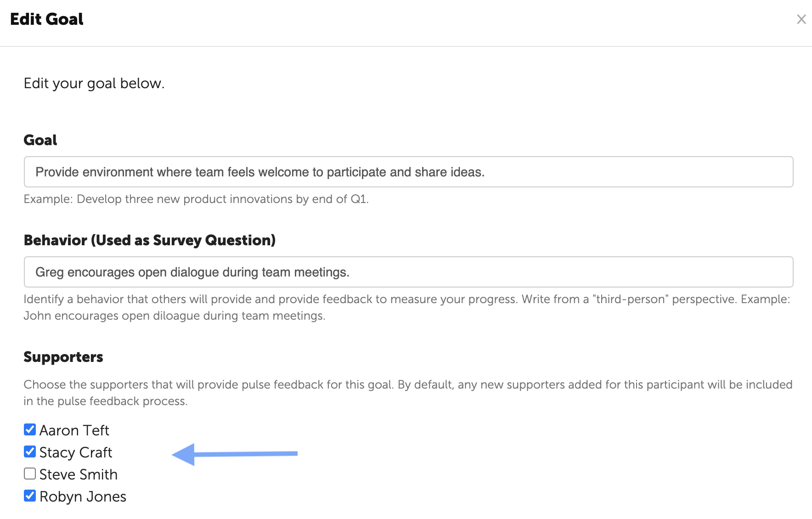
Task: Click the Supporters pulse feedback description
Action: tap(408, 393)
